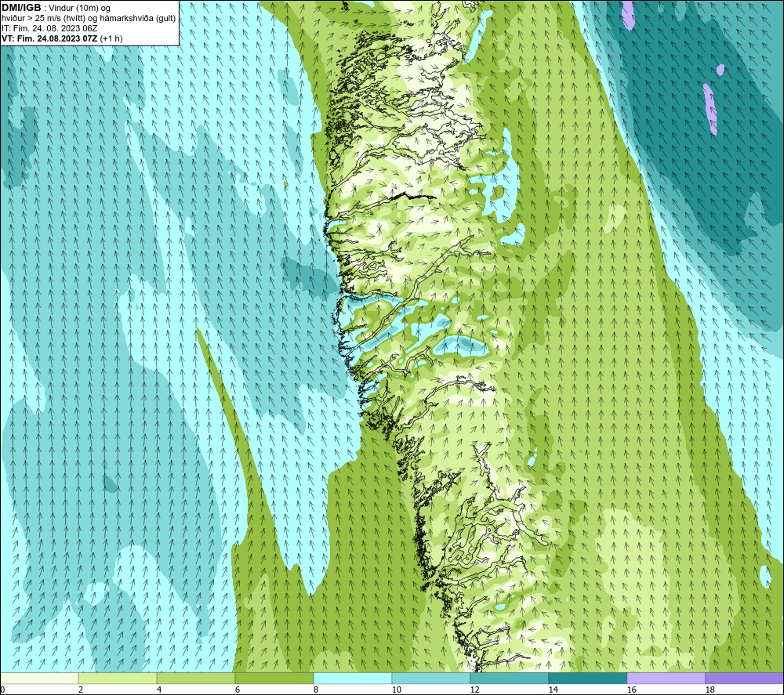This screenshot has height=695, width=784.
Task: Click the legend scale label '14'
Action: pyautogui.click(x=554, y=690)
